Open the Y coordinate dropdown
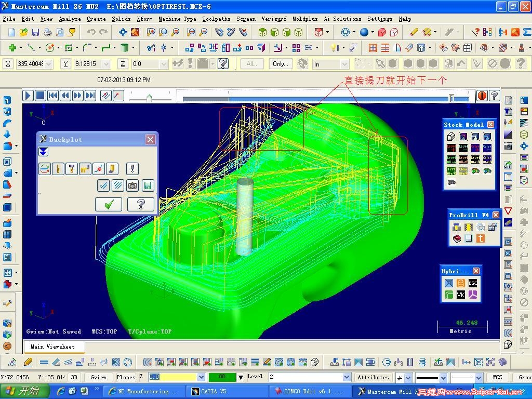Screen dimensions: 532x399 tap(107, 64)
